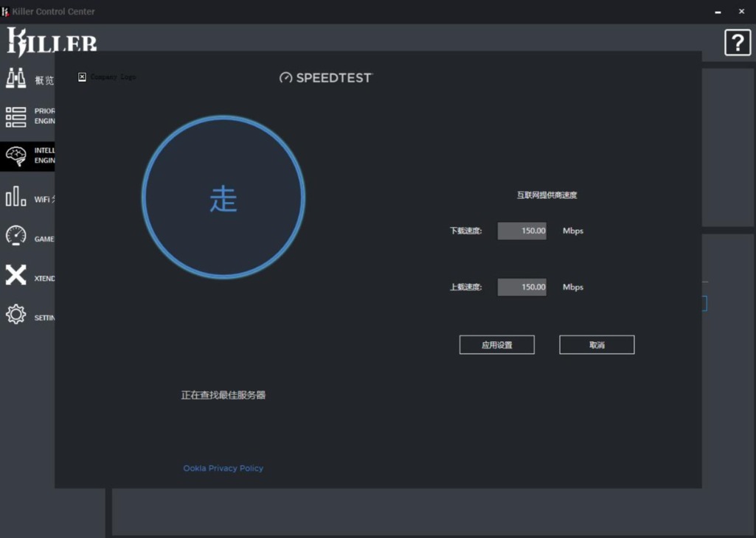Open the Settings gear icon
The width and height of the screenshot is (756, 538).
click(x=16, y=314)
